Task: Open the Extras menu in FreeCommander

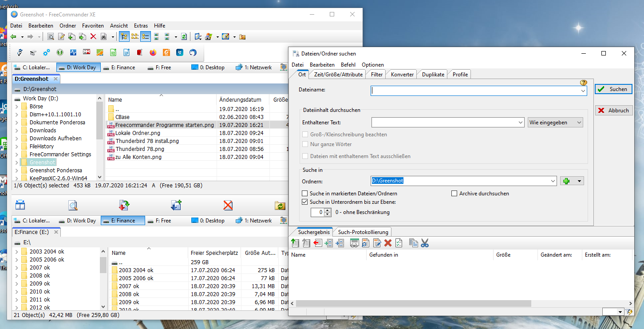Action: pos(141,26)
